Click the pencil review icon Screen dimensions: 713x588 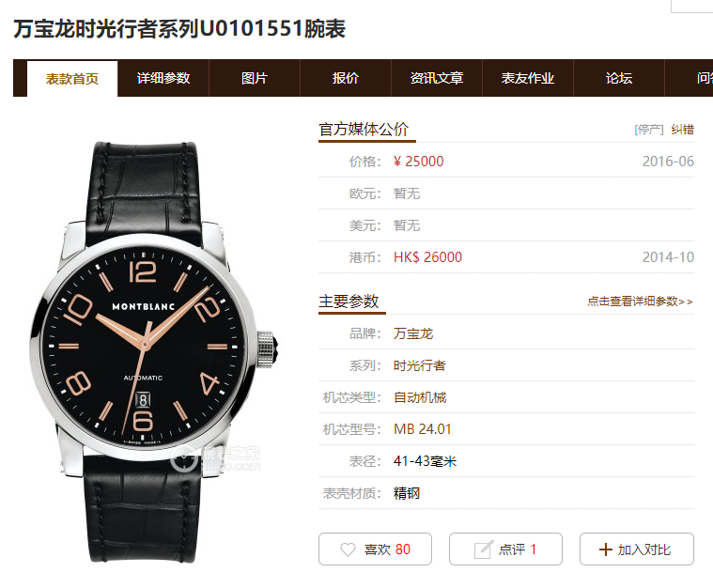[484, 549]
